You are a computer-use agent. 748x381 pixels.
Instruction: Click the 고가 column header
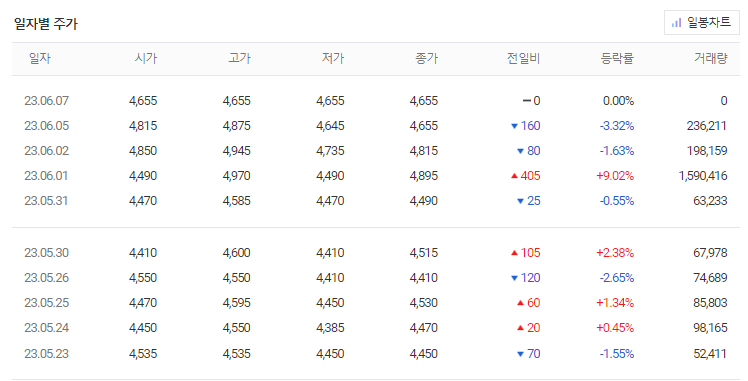tap(239, 59)
